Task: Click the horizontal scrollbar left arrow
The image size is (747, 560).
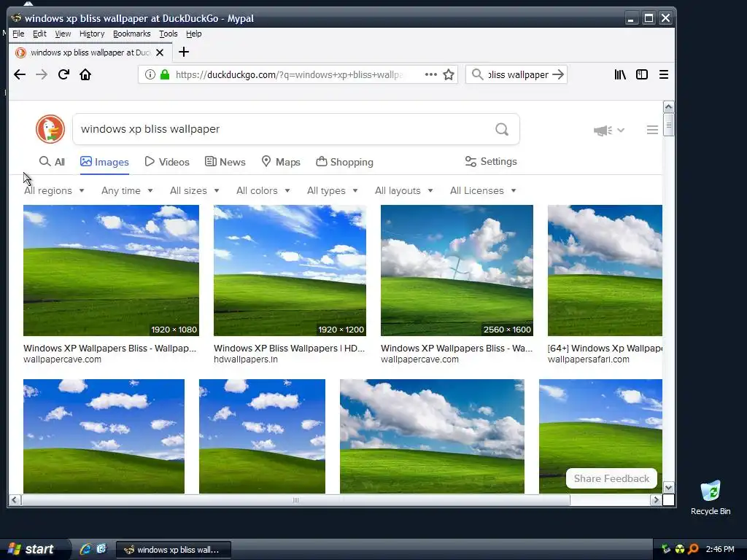Action: pos(15,500)
